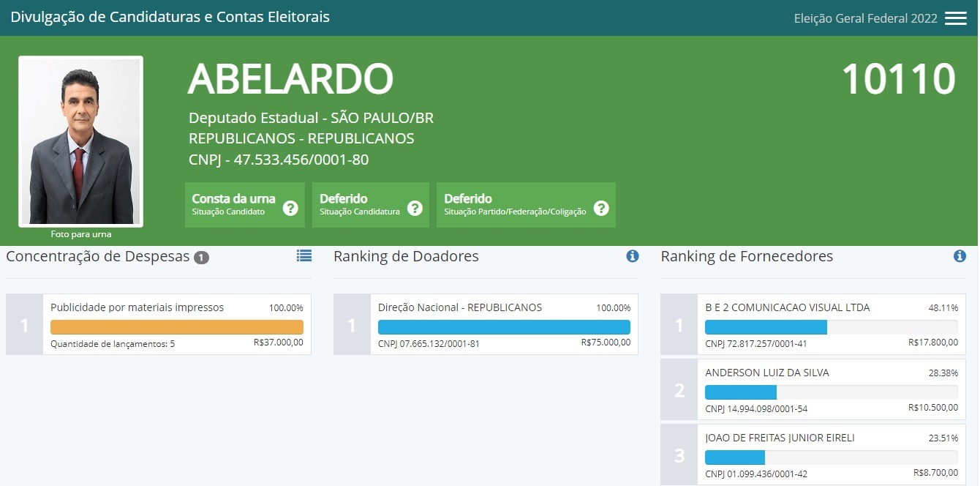Open the hamburger menu icon
This screenshot has height=486, width=980.
[x=955, y=18]
